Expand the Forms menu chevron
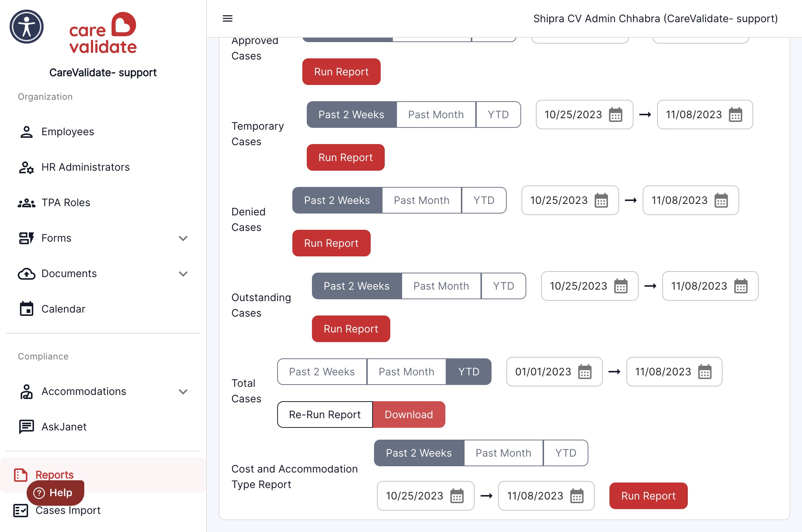802x532 pixels. [183, 238]
